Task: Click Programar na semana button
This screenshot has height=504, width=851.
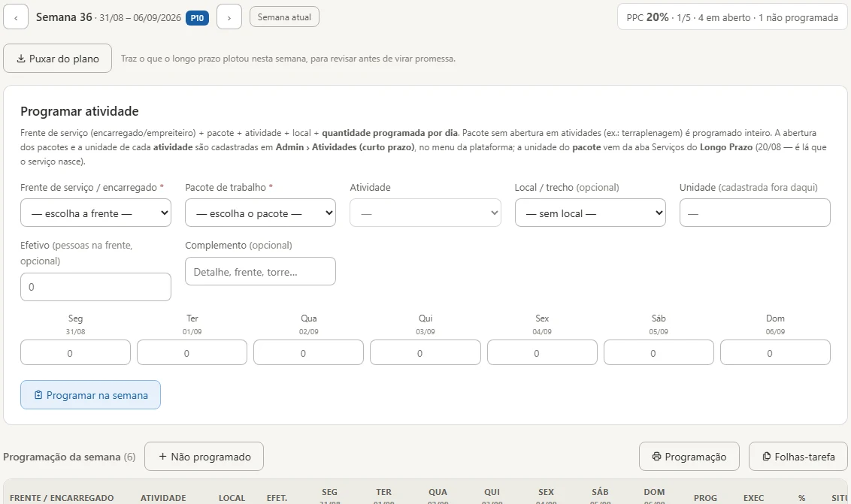Action: pos(91,395)
